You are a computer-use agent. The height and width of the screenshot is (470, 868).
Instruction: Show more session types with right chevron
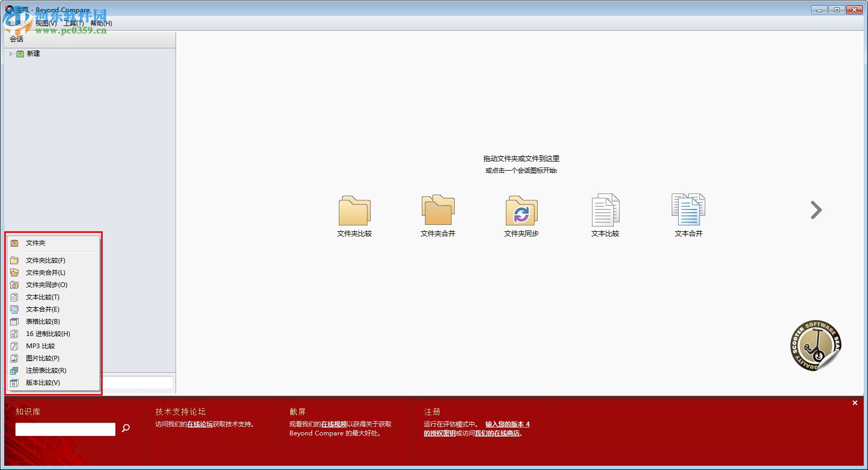816,210
